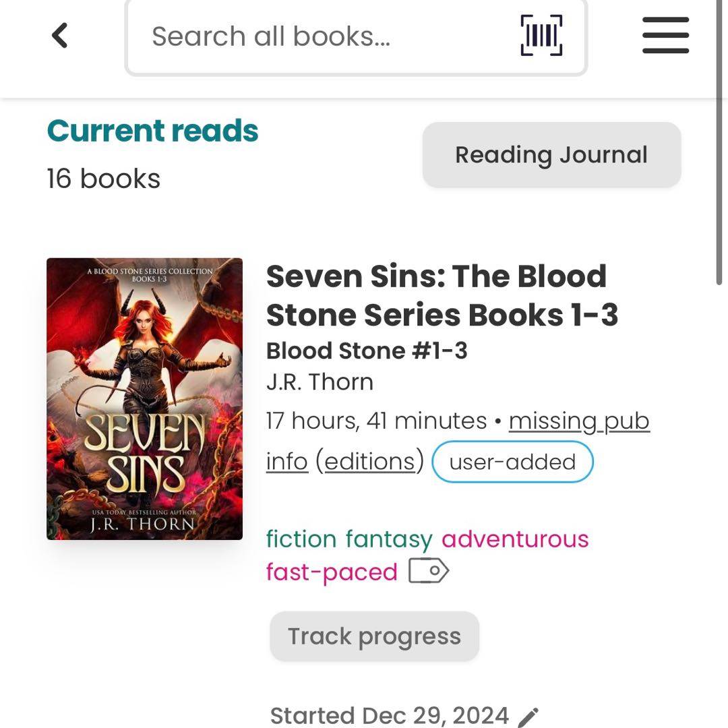Browse other editions of this book
This screenshot has height=728, width=728.
click(x=369, y=462)
